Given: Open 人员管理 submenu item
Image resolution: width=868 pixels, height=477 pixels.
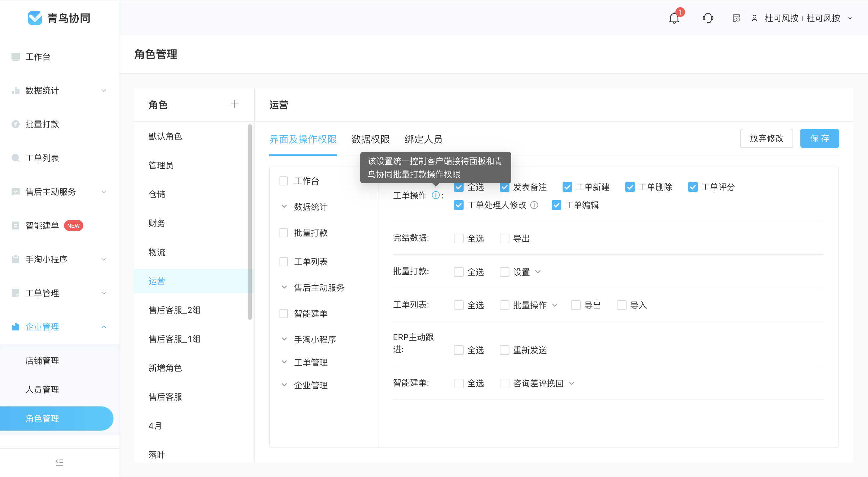Looking at the screenshot, I should (x=42, y=389).
